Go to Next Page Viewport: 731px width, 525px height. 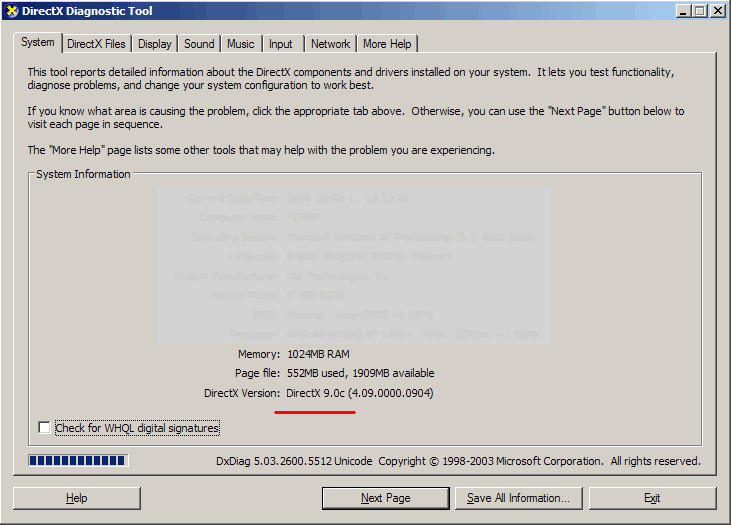coord(386,498)
